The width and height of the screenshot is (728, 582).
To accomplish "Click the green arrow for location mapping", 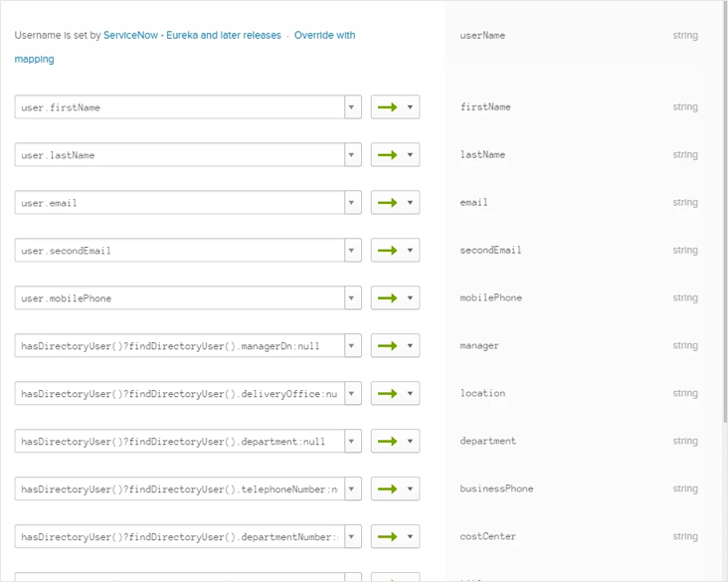I will [x=388, y=394].
